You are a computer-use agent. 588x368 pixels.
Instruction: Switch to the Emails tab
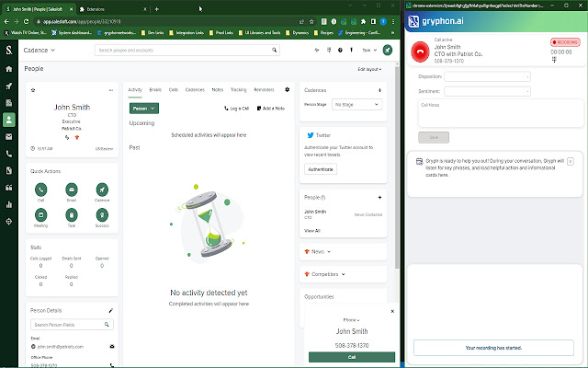(x=155, y=90)
